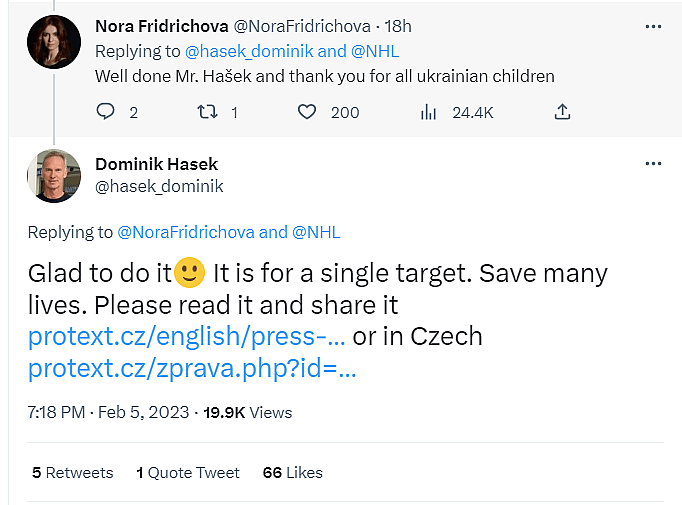682x505 pixels.
Task: Like Nora Fridrichova's tweet
Action: tap(307, 112)
